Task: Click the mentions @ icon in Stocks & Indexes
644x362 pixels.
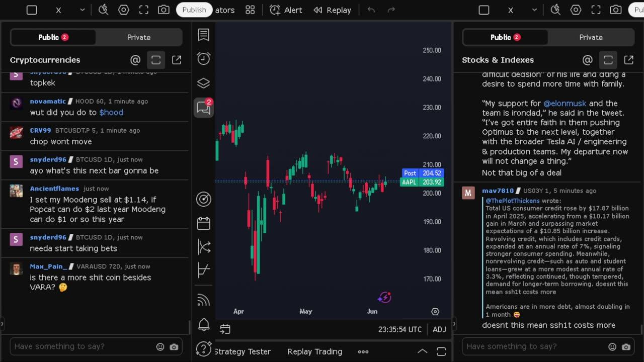Action: coord(587,60)
